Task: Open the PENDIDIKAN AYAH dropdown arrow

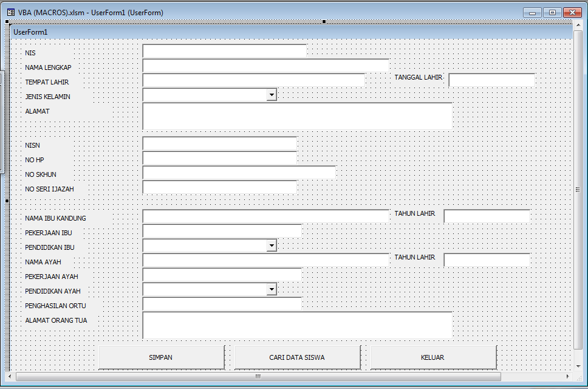Action: (273, 289)
